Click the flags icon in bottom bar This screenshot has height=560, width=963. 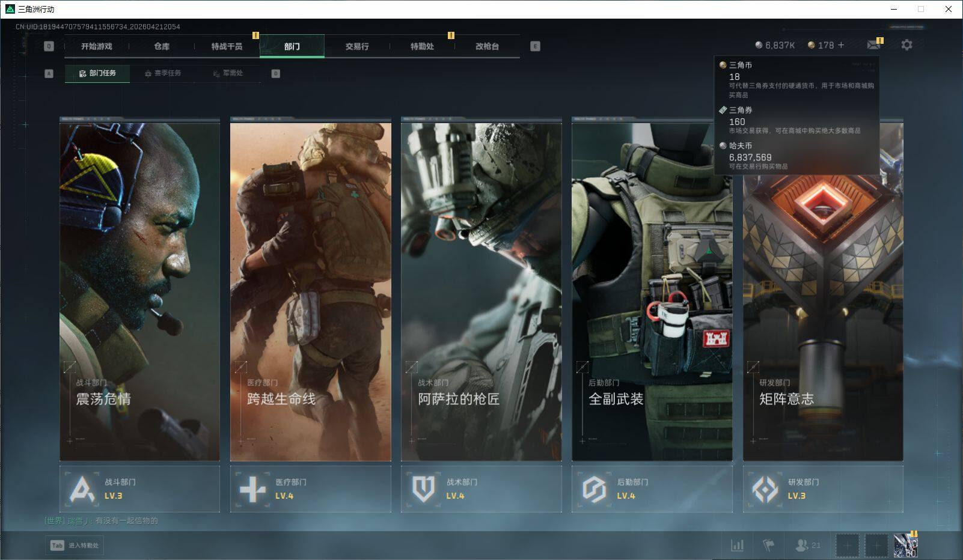point(768,545)
